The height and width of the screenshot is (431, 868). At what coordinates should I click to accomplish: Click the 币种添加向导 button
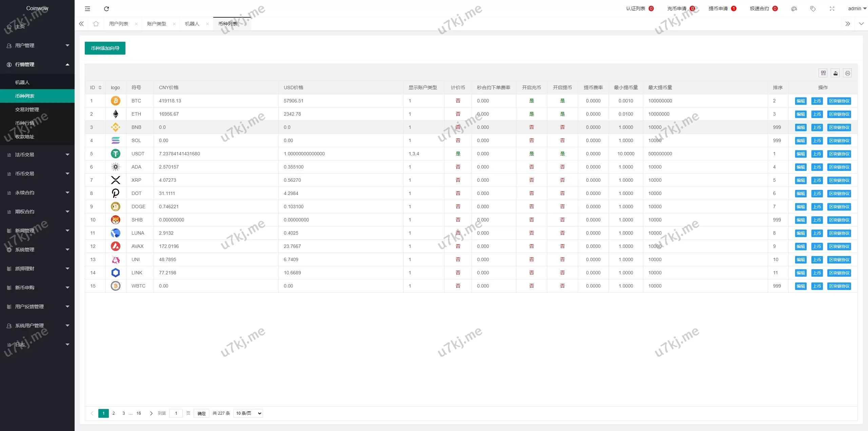pyautogui.click(x=105, y=48)
